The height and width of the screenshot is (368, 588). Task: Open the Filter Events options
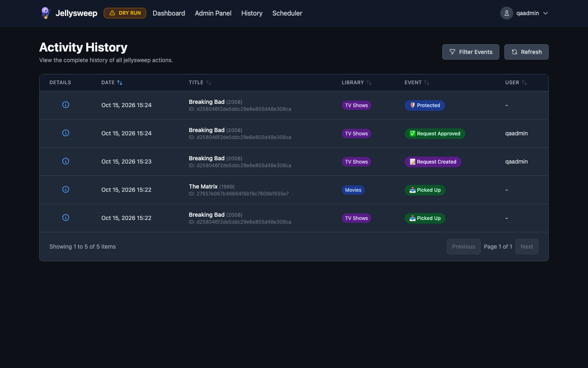tap(471, 52)
